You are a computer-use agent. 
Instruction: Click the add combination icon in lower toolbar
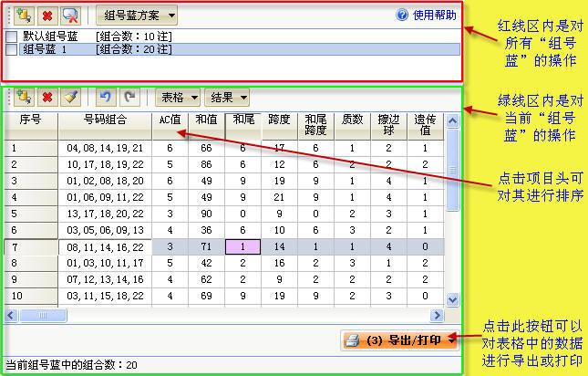pyautogui.click(x=25, y=97)
